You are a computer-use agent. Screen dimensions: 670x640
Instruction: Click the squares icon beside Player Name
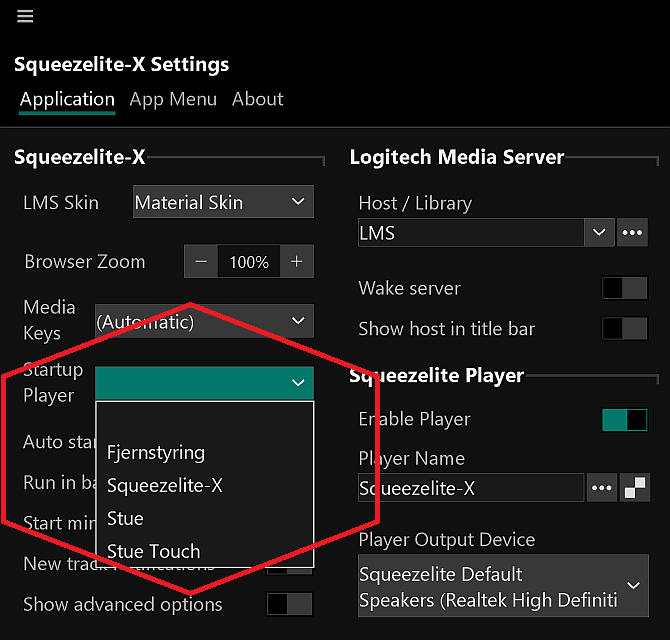pyautogui.click(x=635, y=487)
